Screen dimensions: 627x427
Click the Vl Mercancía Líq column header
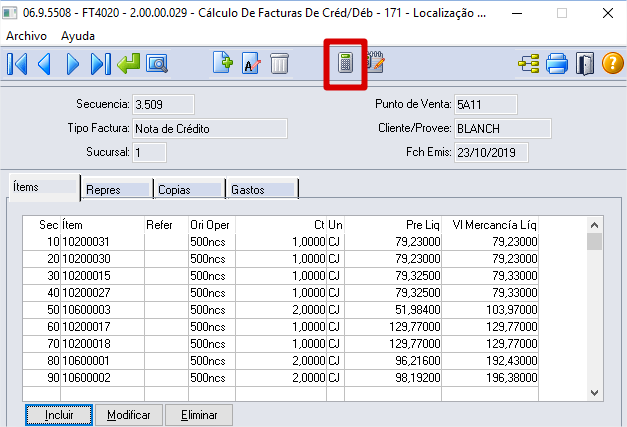click(x=490, y=225)
